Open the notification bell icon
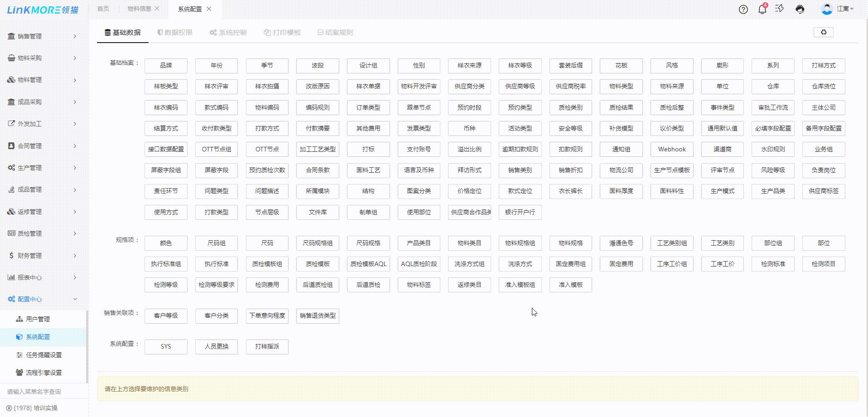Image resolution: width=868 pixels, height=417 pixels. (x=762, y=10)
